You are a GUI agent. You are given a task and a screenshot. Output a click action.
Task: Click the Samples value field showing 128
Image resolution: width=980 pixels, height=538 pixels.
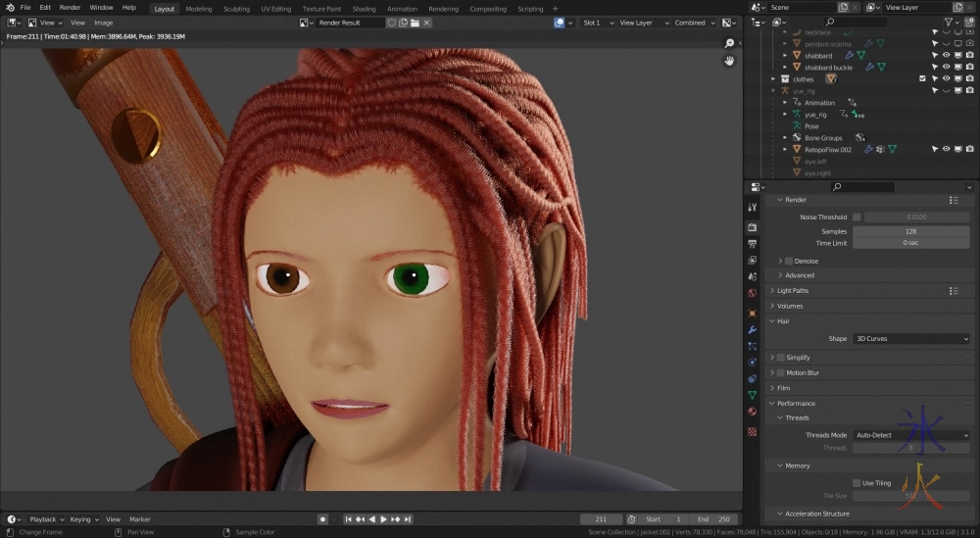pyautogui.click(x=910, y=231)
